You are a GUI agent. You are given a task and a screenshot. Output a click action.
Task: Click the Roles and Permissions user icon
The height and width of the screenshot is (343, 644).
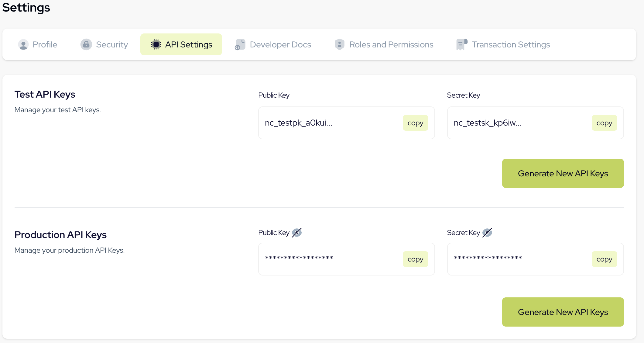point(339,44)
